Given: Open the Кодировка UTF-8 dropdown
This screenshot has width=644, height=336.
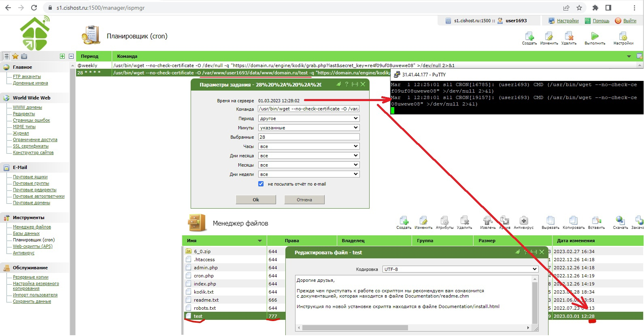Looking at the screenshot, I should 460,269.
